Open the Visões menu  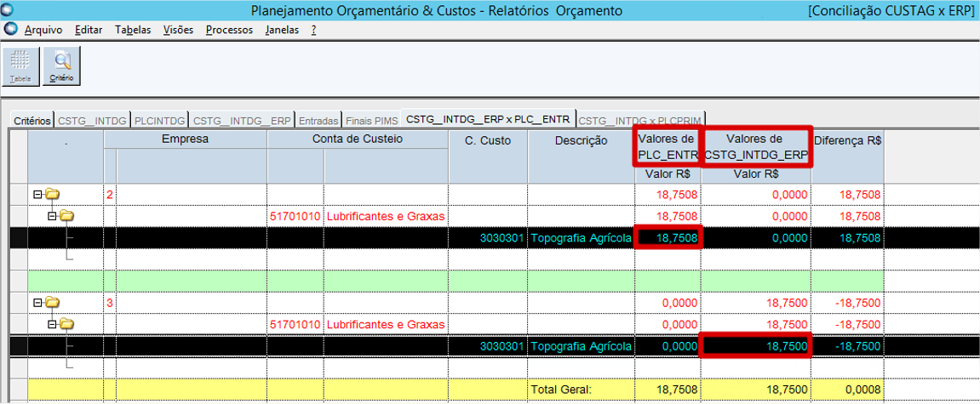[x=178, y=30]
